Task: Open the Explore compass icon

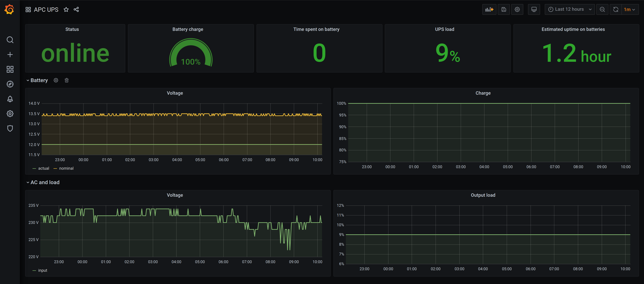Action: (10, 84)
